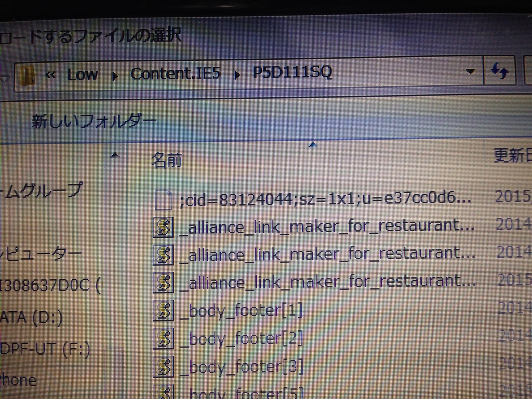This screenshot has width=532, height=399.
Task: Click the 新しいフォルダー button
Action: pyautogui.click(x=94, y=121)
